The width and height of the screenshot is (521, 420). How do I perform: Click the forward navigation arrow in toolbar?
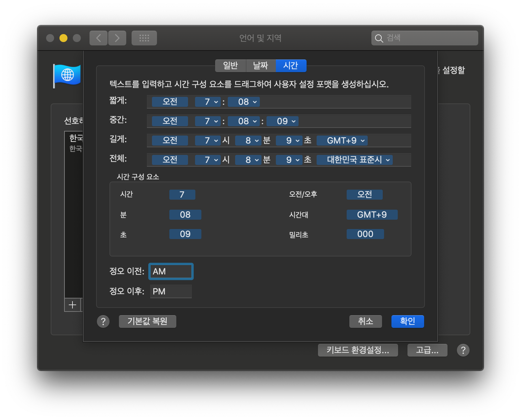tap(117, 38)
